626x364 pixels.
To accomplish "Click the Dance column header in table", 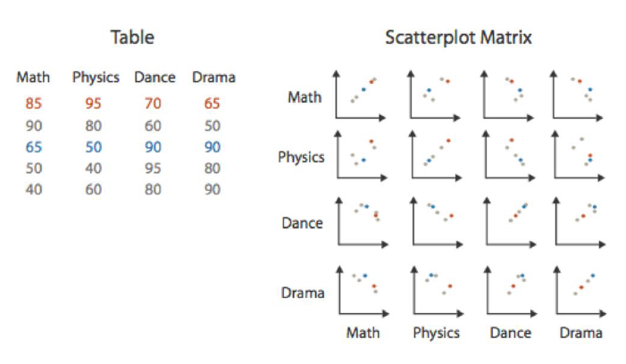I will [154, 77].
